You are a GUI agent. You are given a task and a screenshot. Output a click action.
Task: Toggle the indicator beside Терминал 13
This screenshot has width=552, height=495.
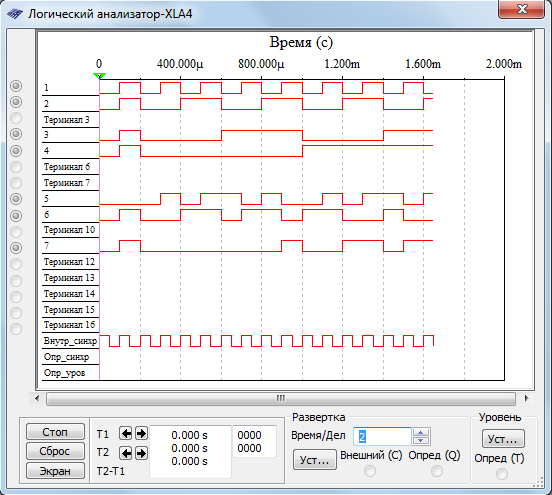[16, 281]
